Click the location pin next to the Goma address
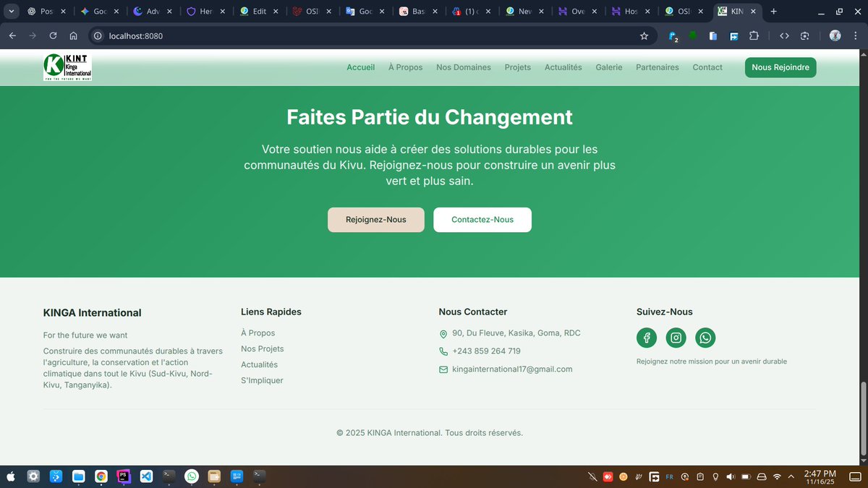 443,334
